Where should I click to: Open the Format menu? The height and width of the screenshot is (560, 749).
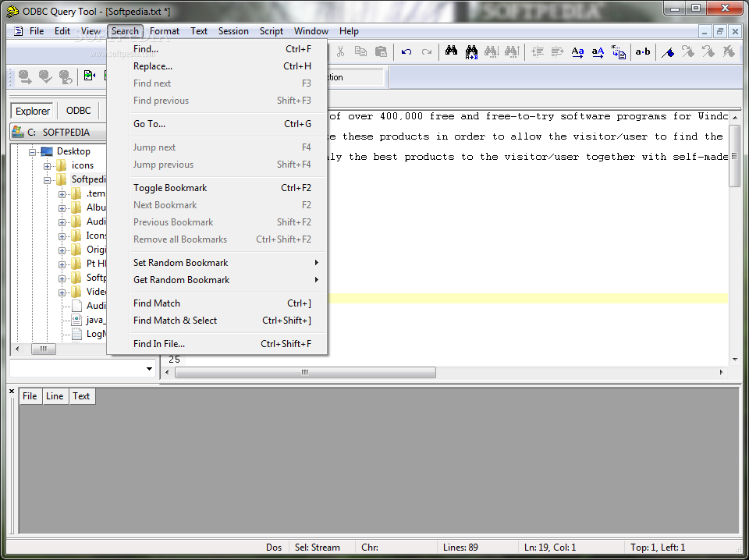165,31
